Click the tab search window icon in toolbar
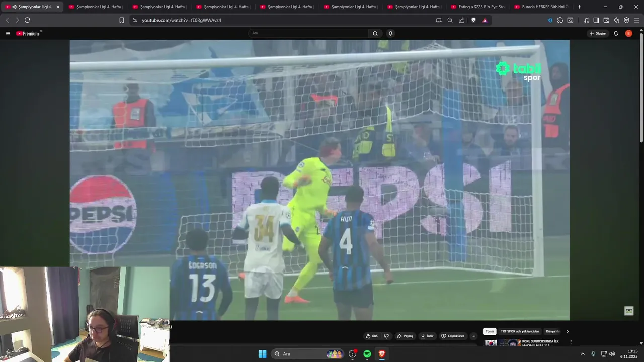 pos(570,20)
